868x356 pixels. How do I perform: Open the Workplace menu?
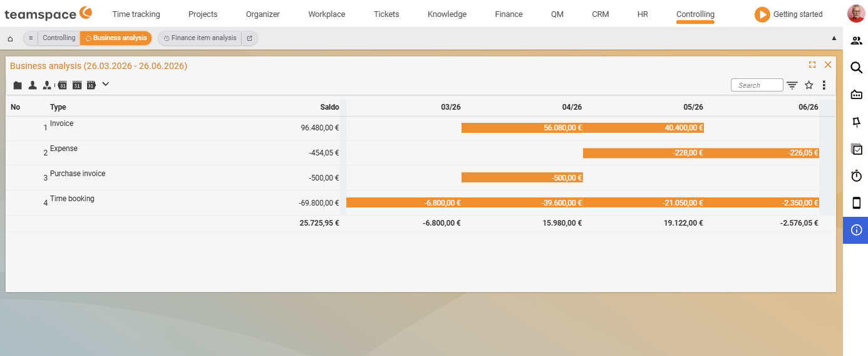click(x=326, y=14)
